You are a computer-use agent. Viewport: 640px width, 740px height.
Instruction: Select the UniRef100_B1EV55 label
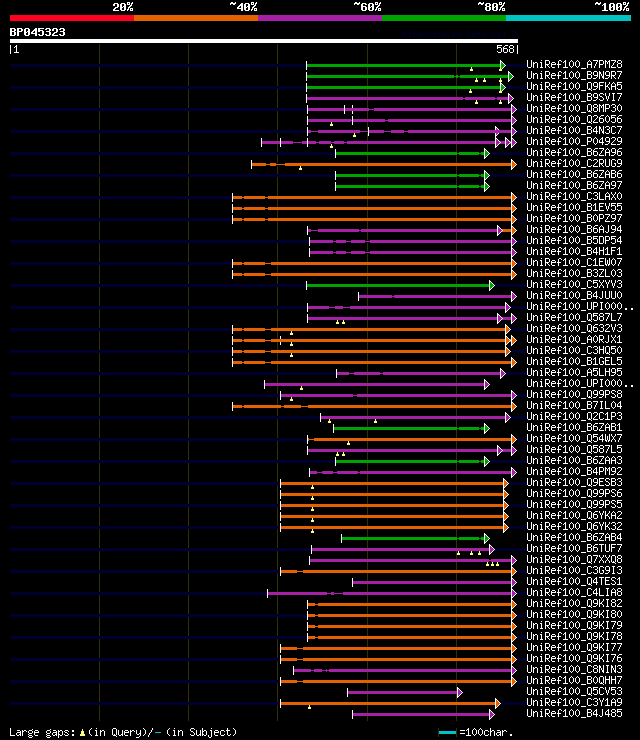click(574, 207)
